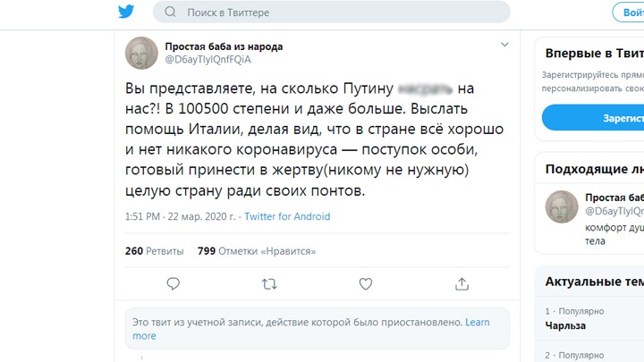This screenshot has width=644, height=362.
Task: View the 799 likes list
Action: click(x=257, y=251)
